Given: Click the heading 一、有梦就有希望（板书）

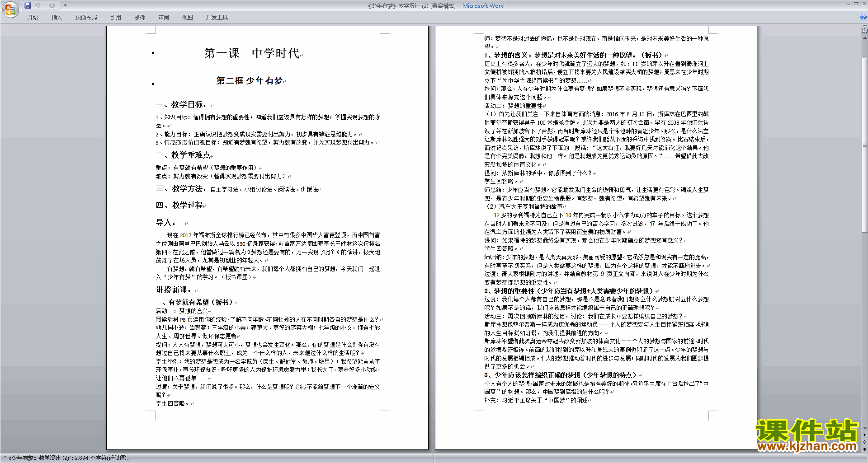Looking at the screenshot, I should 194,303.
